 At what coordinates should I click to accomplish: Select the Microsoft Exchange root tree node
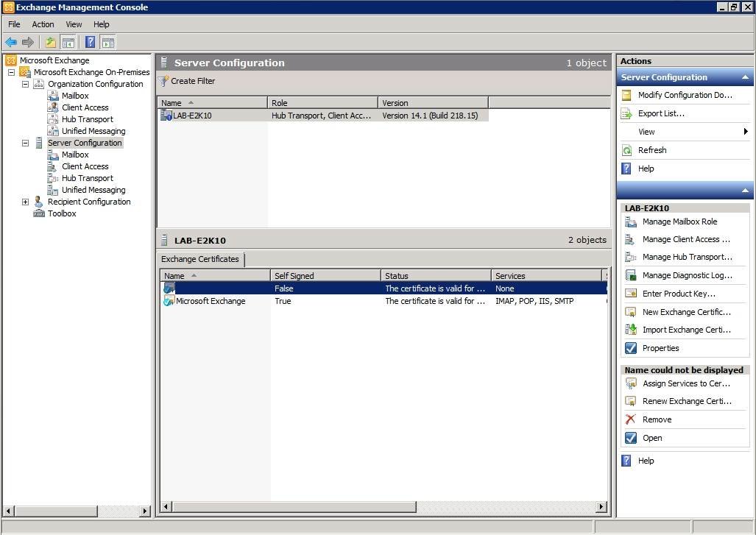point(54,61)
